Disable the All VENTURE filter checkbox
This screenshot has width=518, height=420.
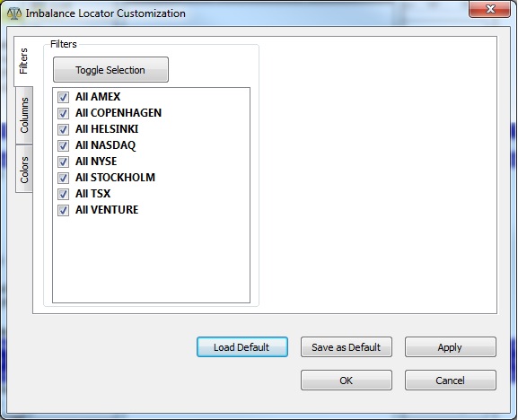[63, 210]
